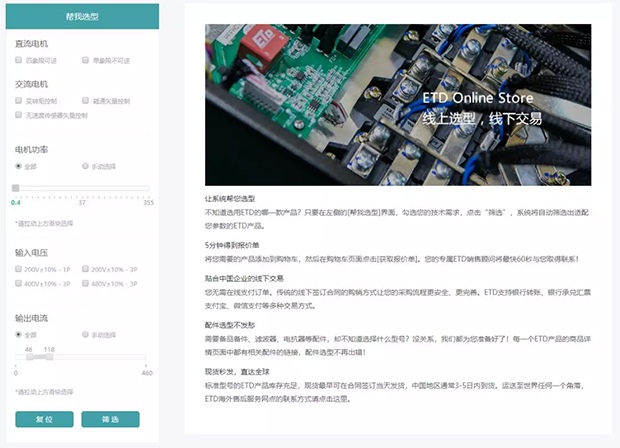620x448 pixels.
Task: Click the 355 maximum label on power slider
Action: pos(148,202)
